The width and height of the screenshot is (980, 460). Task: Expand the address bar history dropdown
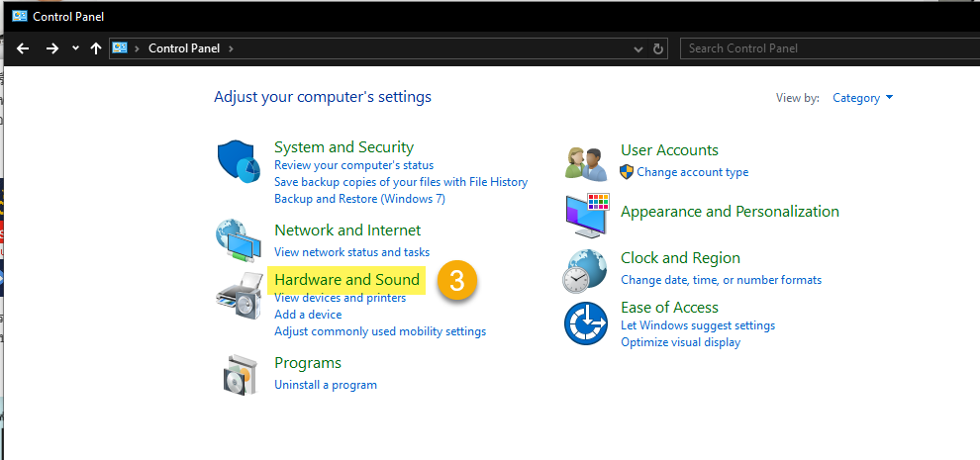638,48
